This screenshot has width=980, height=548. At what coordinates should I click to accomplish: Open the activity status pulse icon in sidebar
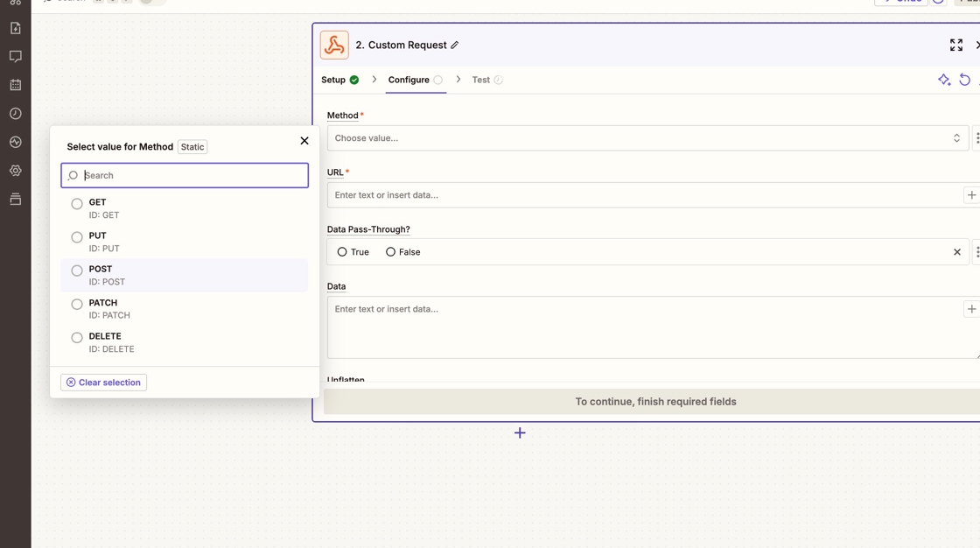(16, 142)
